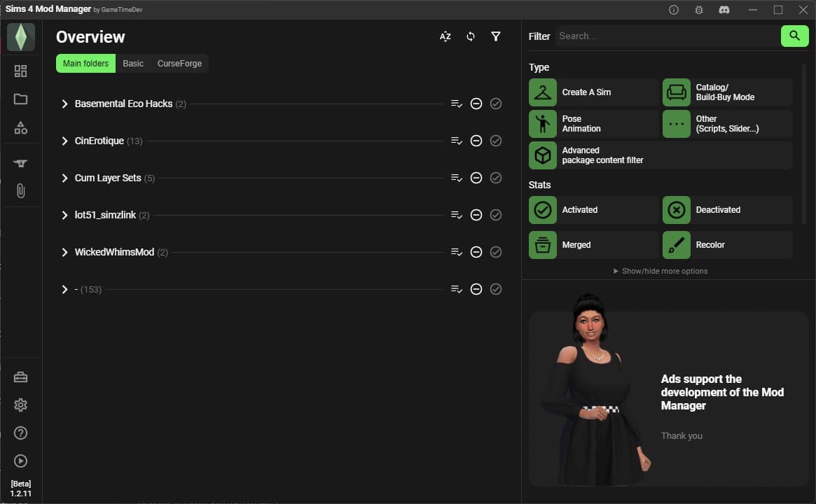The height and width of the screenshot is (504, 816).
Task: Activate Cum Layer Sets with check circle
Action: coord(496,178)
